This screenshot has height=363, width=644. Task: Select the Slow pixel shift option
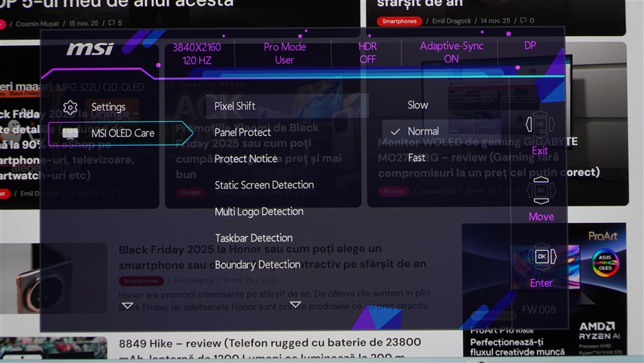pos(417,105)
